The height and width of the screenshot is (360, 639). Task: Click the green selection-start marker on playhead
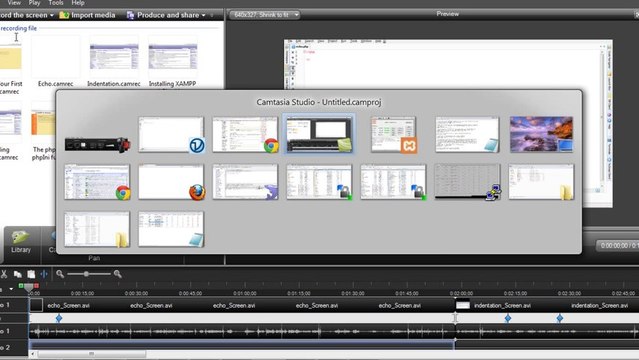click(x=21, y=286)
